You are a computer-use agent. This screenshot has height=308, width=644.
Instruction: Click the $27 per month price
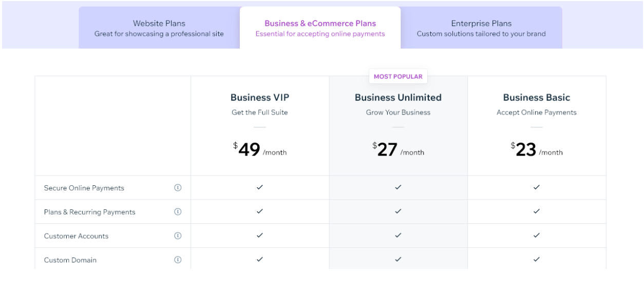[398, 149]
